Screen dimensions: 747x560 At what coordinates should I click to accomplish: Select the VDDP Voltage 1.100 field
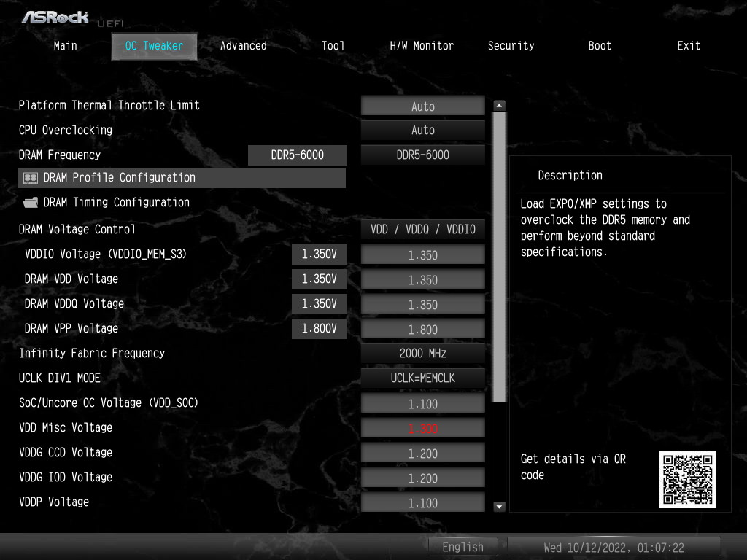coord(423,502)
